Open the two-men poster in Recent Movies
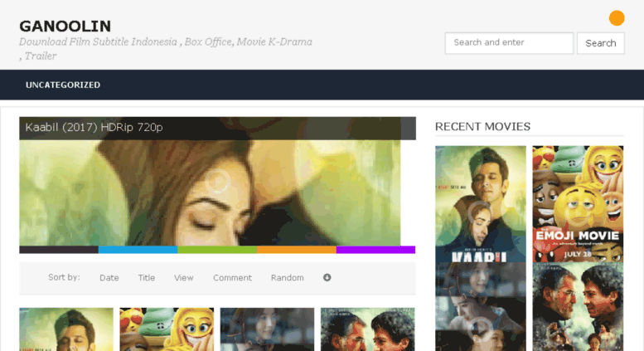 coord(578,307)
